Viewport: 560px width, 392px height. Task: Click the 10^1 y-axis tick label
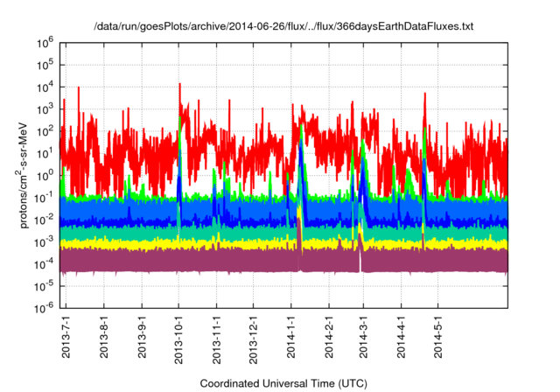[45, 154]
